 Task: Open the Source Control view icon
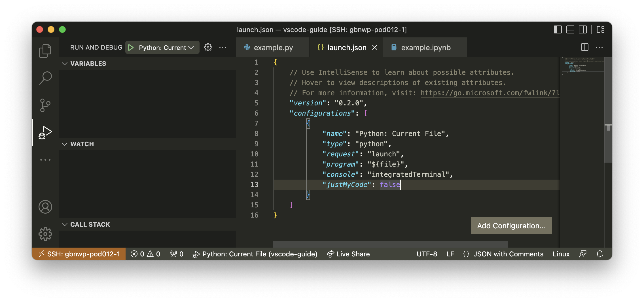point(45,105)
